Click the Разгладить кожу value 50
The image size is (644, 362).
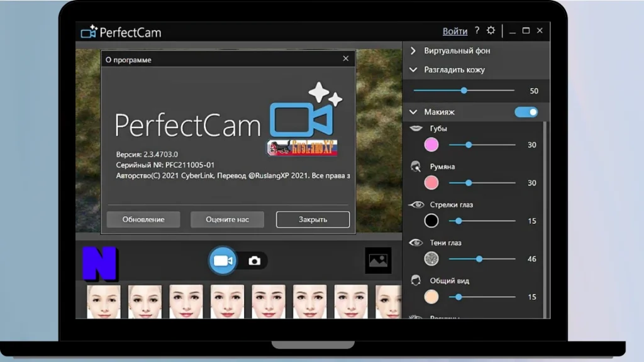[534, 90]
